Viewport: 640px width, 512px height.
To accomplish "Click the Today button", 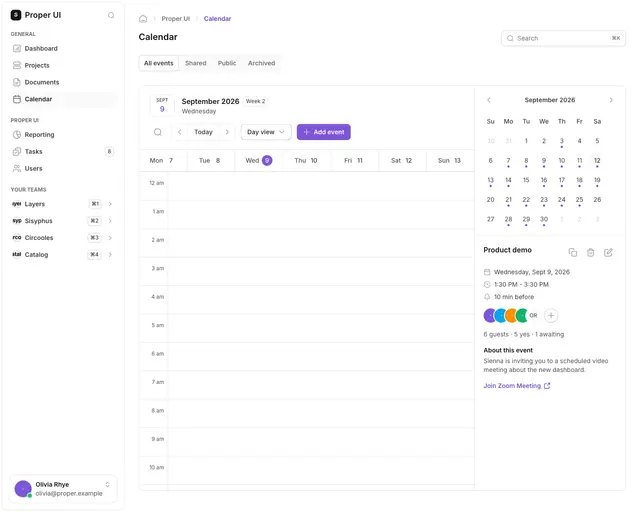I will click(x=203, y=132).
